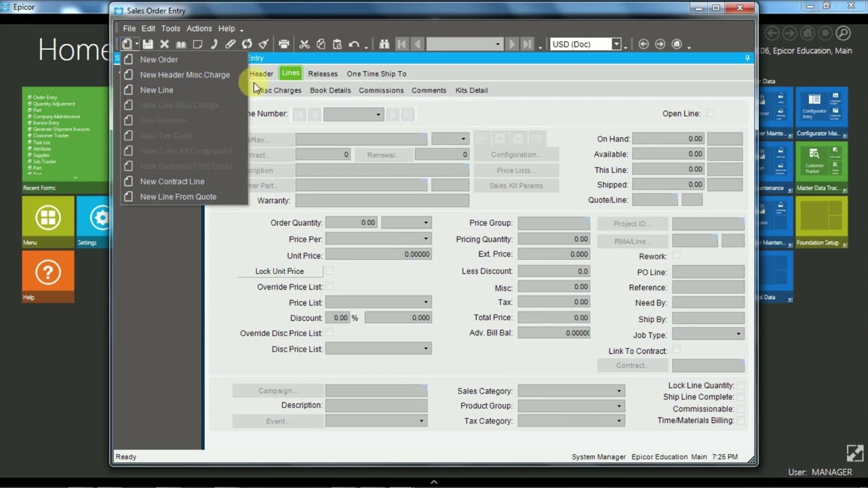Click the Paste clipboard icon
Image resolution: width=868 pixels, height=488 pixels.
[x=337, y=44]
